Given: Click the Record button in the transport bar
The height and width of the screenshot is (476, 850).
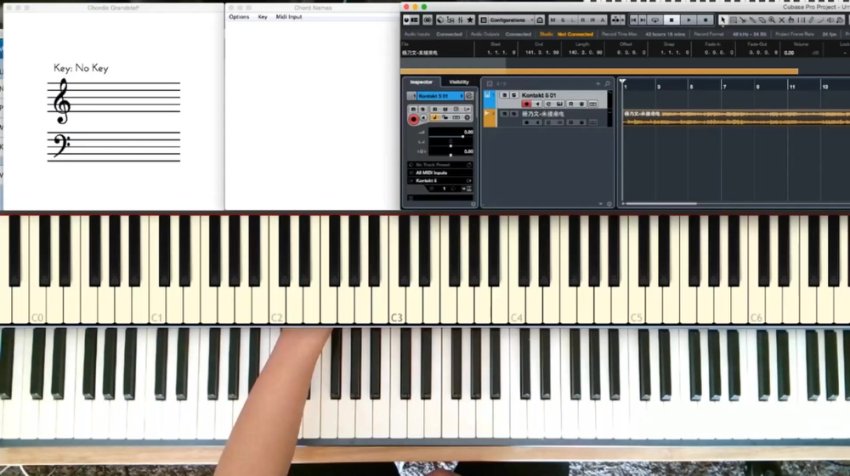Looking at the screenshot, I should click(705, 20).
